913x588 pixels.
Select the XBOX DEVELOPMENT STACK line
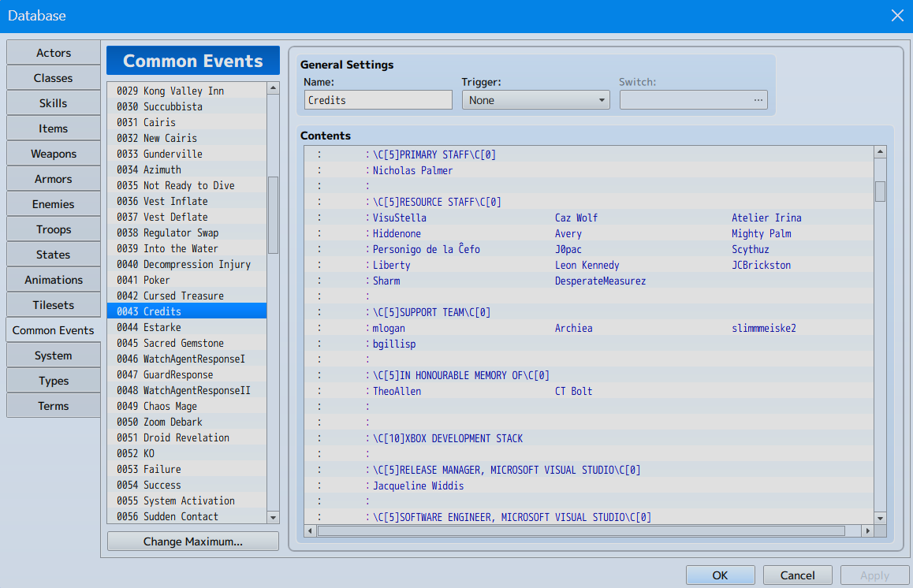(x=589, y=437)
